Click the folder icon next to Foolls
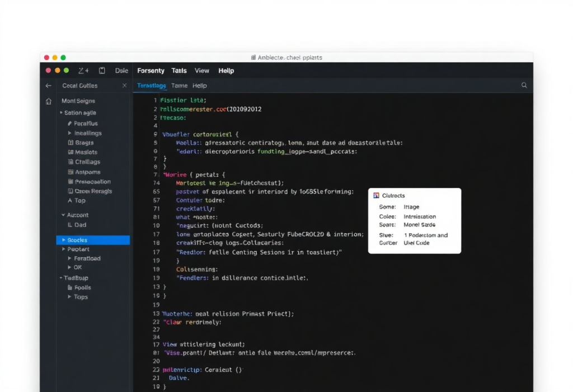The image size is (573, 392). 70,287
